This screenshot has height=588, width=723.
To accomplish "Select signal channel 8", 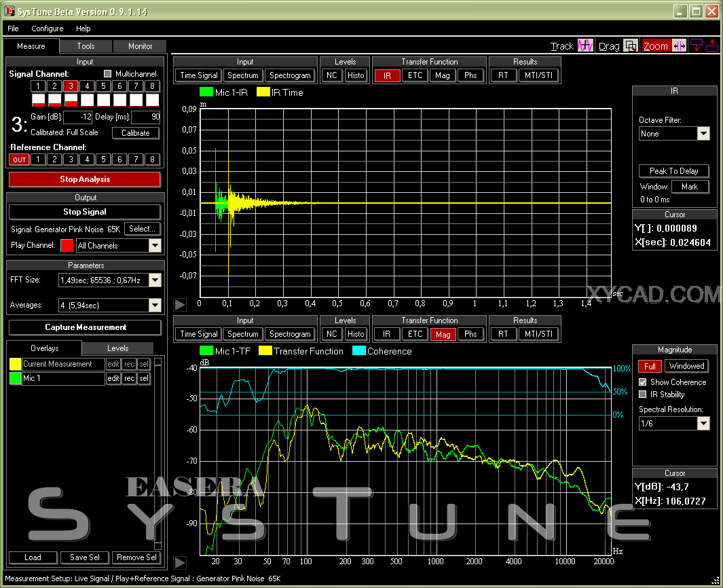I will pyautogui.click(x=152, y=86).
